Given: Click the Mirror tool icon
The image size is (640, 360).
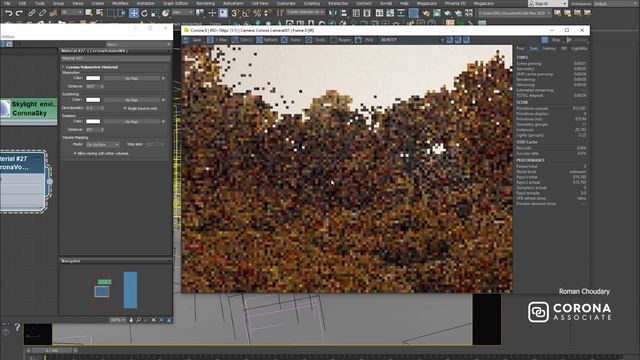Looking at the screenshot, I should tap(333, 13).
